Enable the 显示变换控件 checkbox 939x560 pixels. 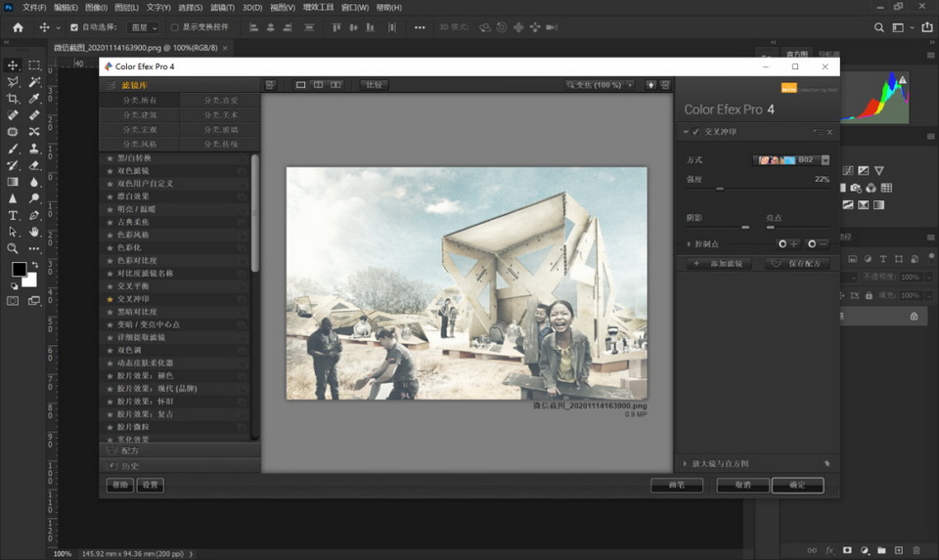(175, 27)
